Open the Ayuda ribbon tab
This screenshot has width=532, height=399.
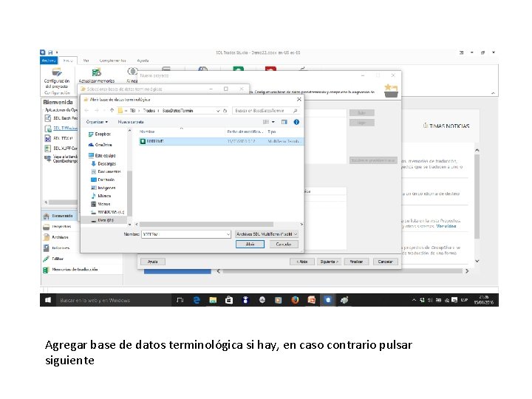tap(143, 61)
